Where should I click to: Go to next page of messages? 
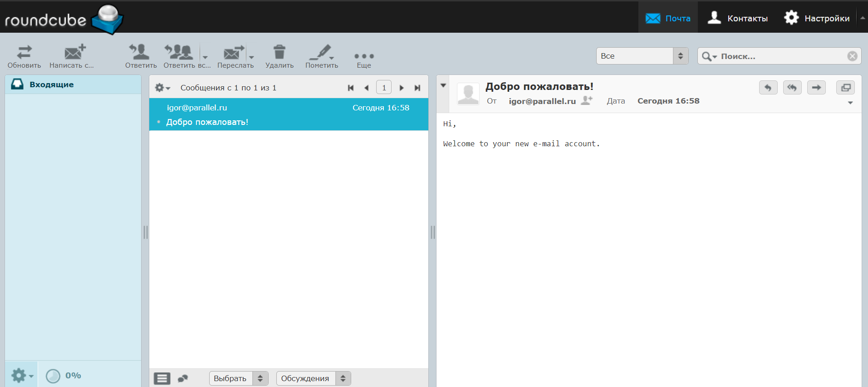402,88
